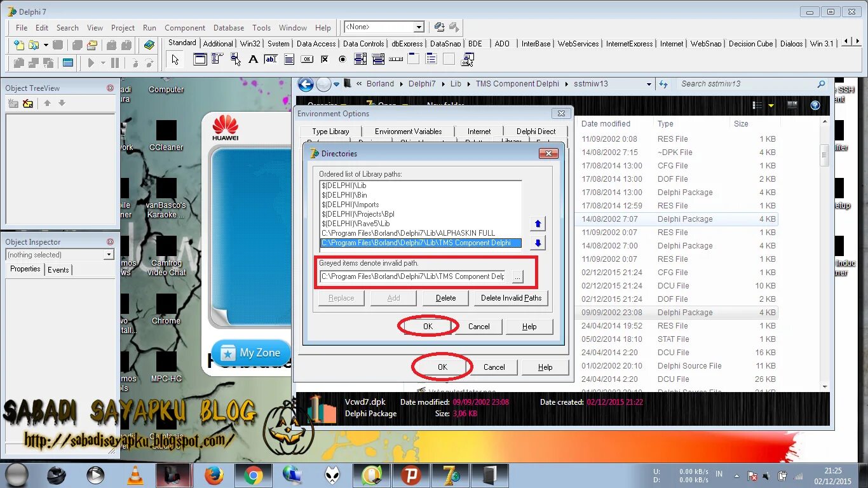Open the Component menu
Screen dimensions: 868x488
(x=185, y=28)
